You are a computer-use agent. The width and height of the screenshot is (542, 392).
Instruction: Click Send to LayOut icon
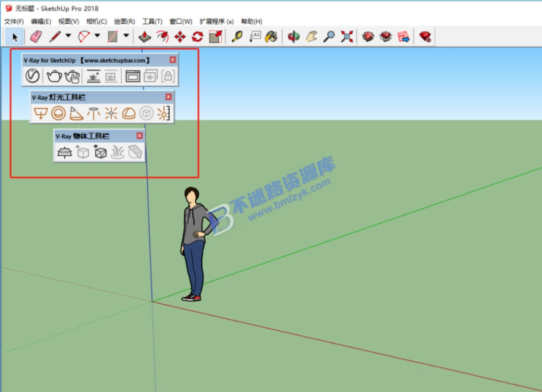coord(403,37)
